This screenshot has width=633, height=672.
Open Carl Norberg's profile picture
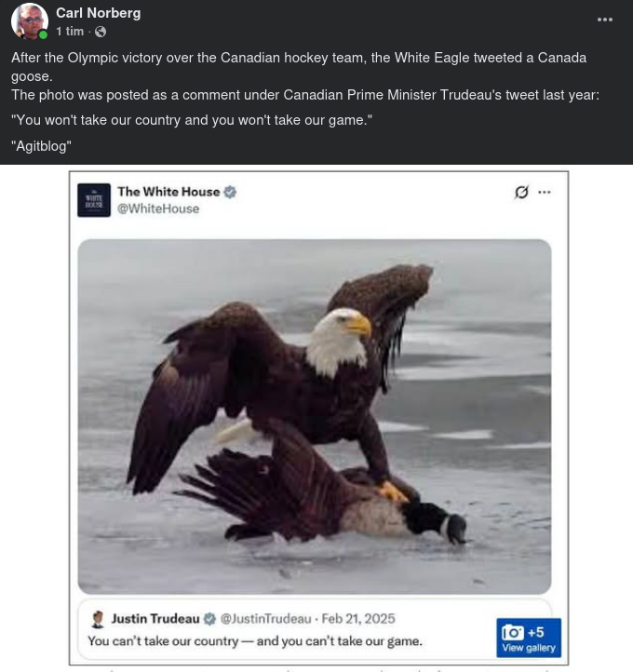click(29, 21)
